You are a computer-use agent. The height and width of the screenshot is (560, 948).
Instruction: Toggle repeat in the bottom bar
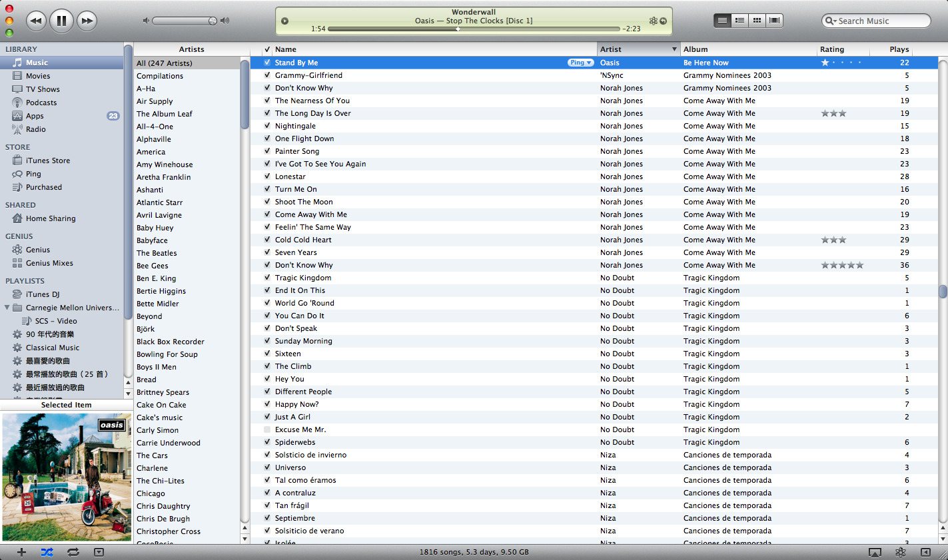click(x=73, y=552)
